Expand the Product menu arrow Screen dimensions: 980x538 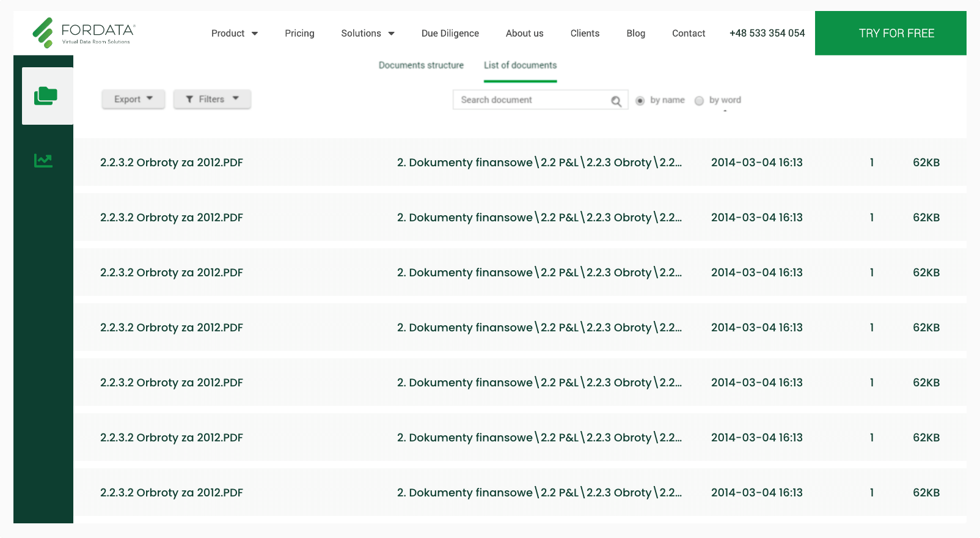(255, 34)
